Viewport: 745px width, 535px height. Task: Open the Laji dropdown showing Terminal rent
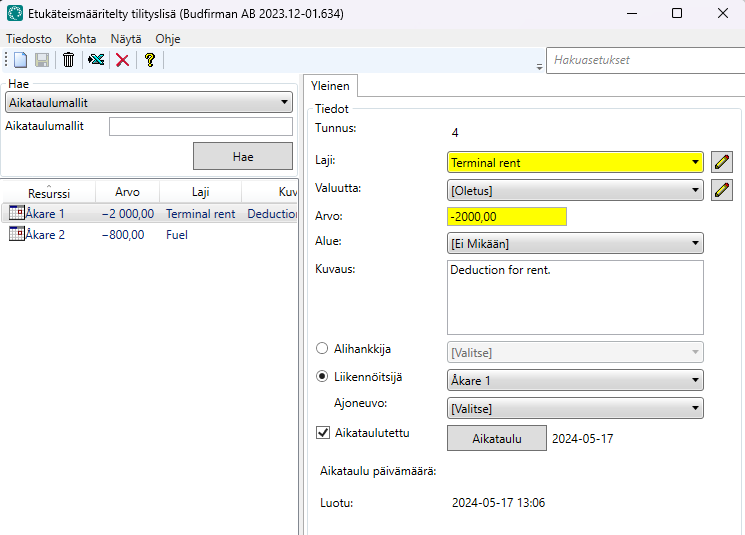pyautogui.click(x=575, y=162)
